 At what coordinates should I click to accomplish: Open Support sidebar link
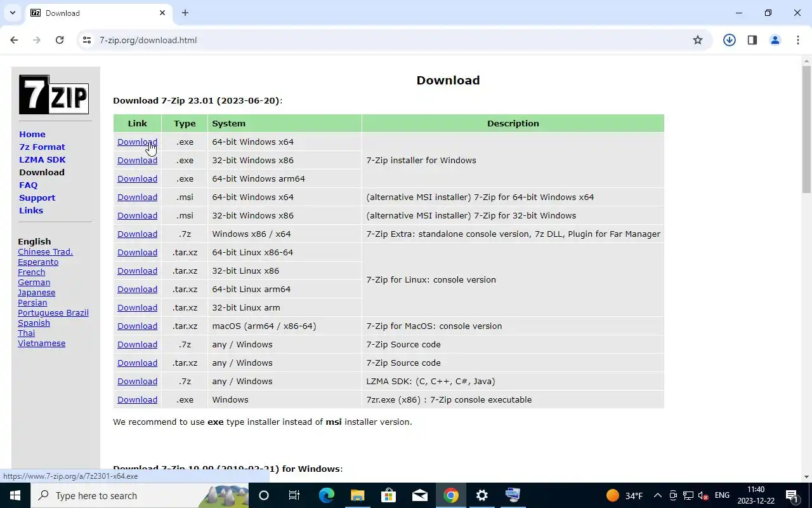pyautogui.click(x=37, y=197)
